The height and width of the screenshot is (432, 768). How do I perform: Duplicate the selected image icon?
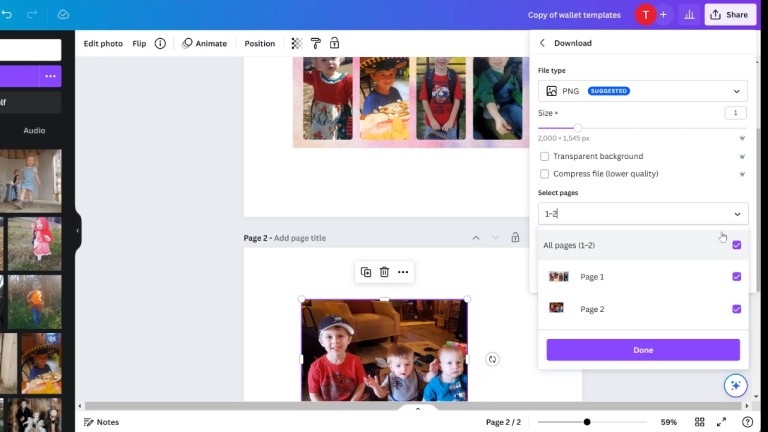366,272
